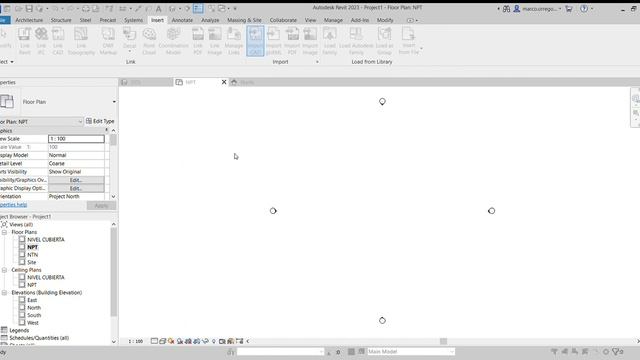Select the Link Topography tool

(x=81, y=41)
